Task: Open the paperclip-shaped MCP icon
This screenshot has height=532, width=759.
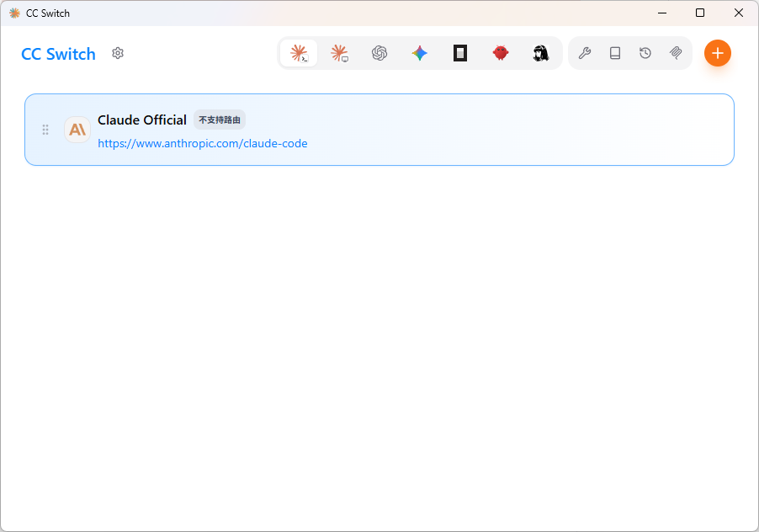Action: (x=676, y=53)
